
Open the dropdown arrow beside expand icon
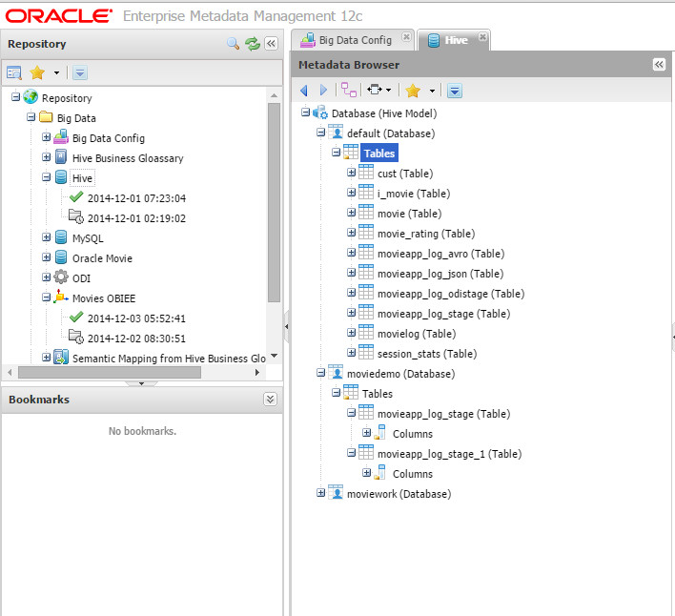388,90
